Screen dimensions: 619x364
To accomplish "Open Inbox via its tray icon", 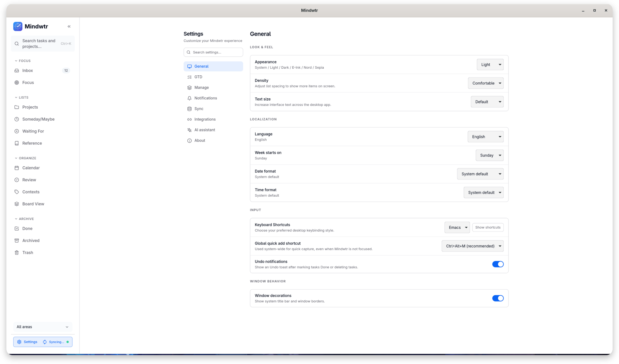I will pyautogui.click(x=17, y=71).
